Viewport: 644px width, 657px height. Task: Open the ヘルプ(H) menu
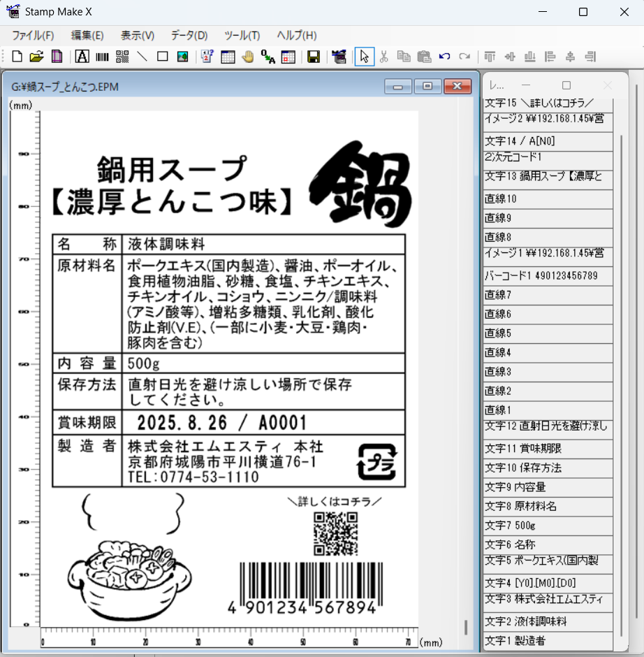[x=296, y=35]
